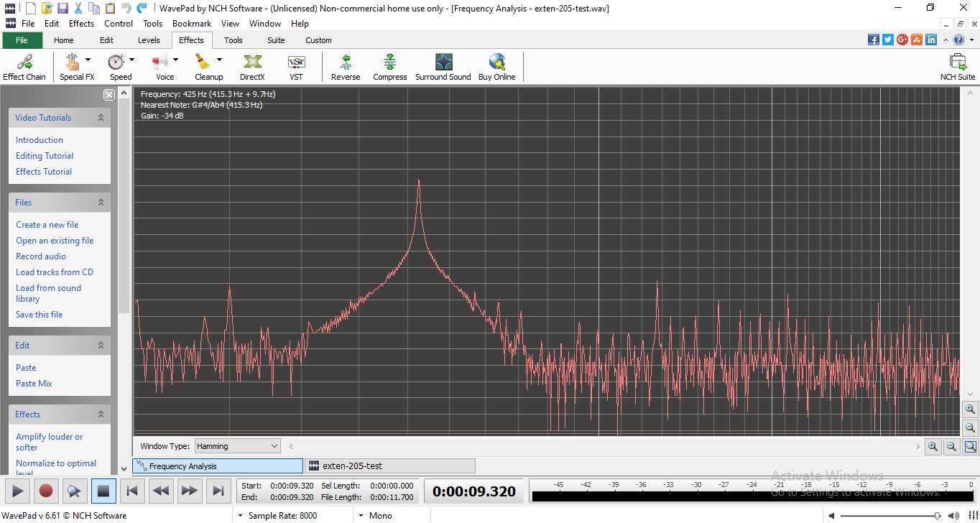980x523 pixels.
Task: Open the Surround Sound effect
Action: click(x=443, y=67)
